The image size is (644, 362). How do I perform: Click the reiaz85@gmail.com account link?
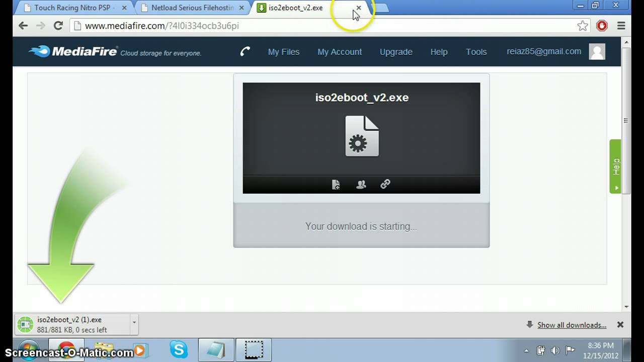coord(544,51)
